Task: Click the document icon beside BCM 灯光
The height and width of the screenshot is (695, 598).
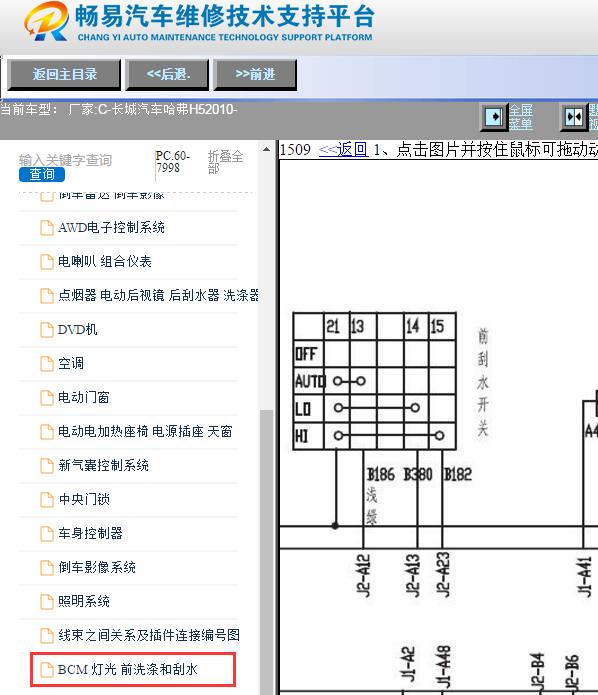Action: click(x=47, y=669)
